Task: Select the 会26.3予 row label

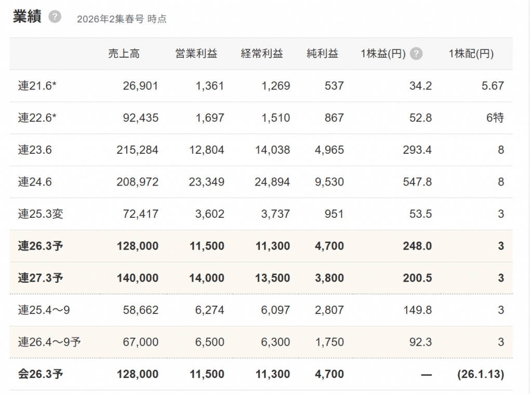Action: pyautogui.click(x=41, y=374)
